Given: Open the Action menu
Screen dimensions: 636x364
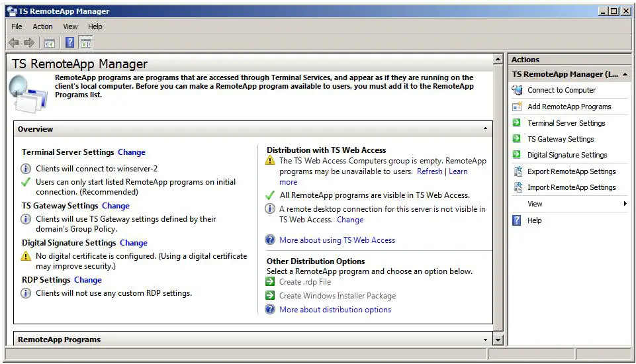Looking at the screenshot, I should point(42,26).
